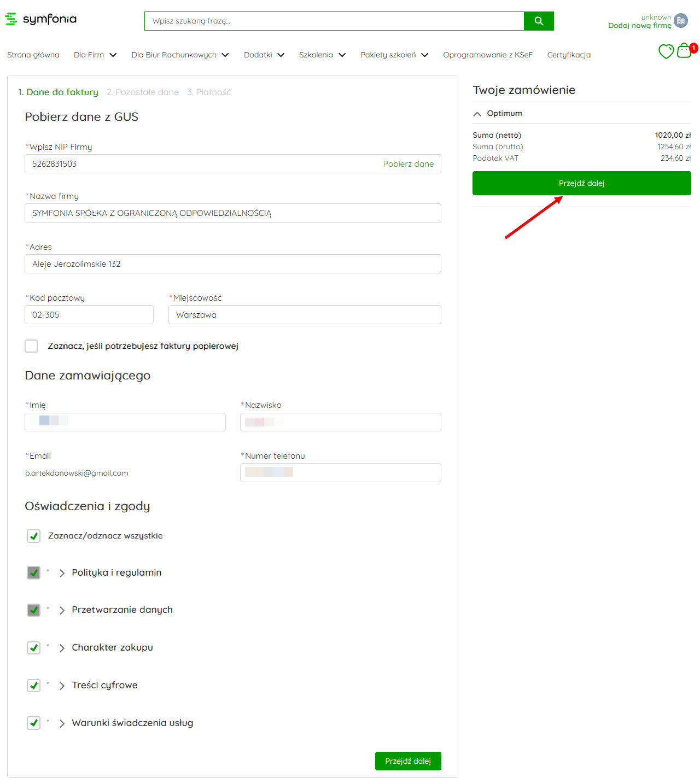Click the Miejscowość input field
The height and width of the screenshot is (784, 700).
[305, 314]
